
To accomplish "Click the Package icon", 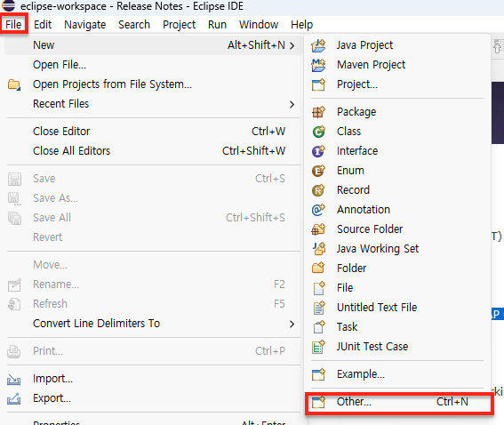I will [x=318, y=112].
